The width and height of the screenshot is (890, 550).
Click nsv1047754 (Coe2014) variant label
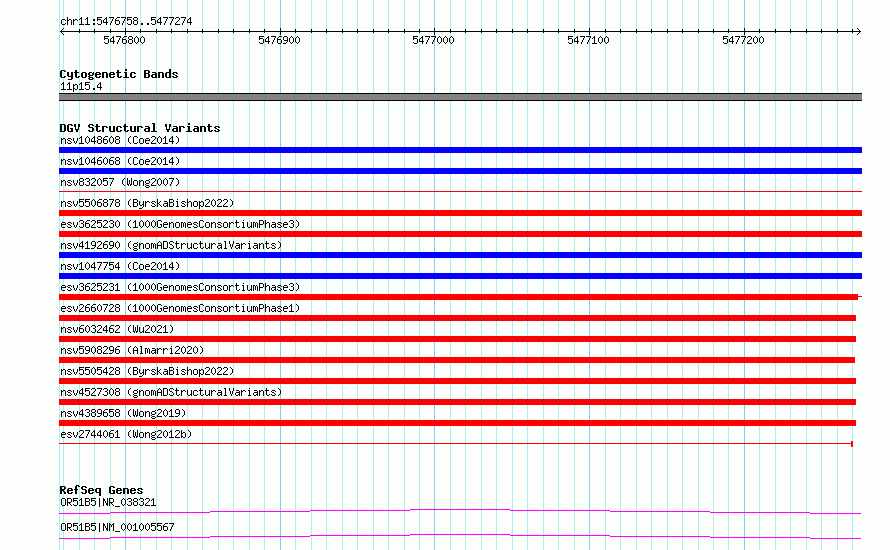[x=120, y=266]
